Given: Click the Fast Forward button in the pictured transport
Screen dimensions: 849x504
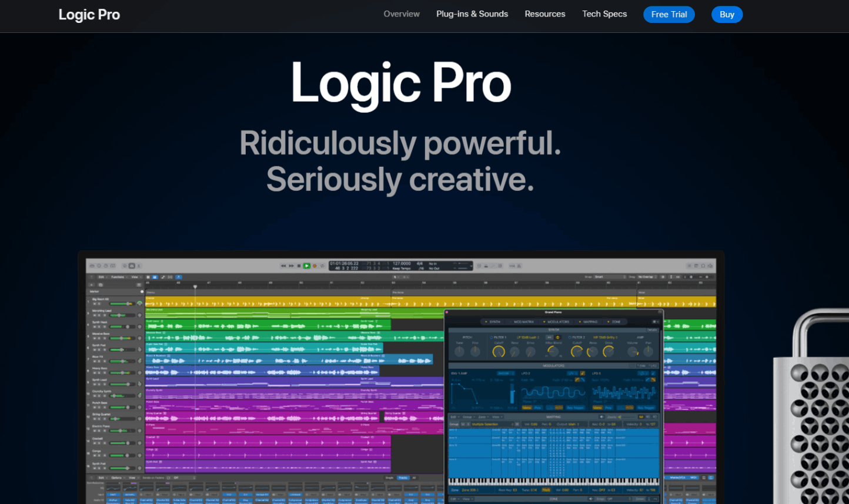Looking at the screenshot, I should pos(291,266).
